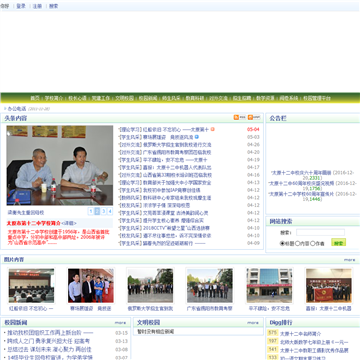Click the 575 Digg count badge
360x360 pixels.
pos(273,333)
